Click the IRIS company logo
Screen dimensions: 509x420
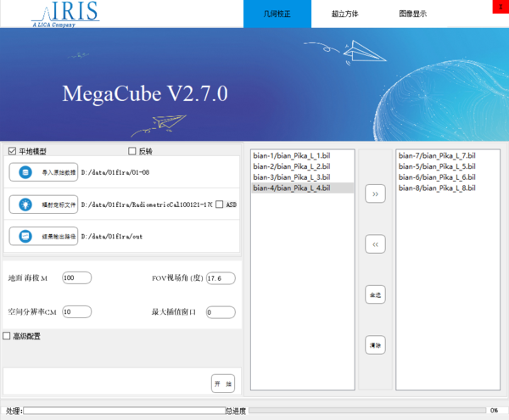pos(65,14)
